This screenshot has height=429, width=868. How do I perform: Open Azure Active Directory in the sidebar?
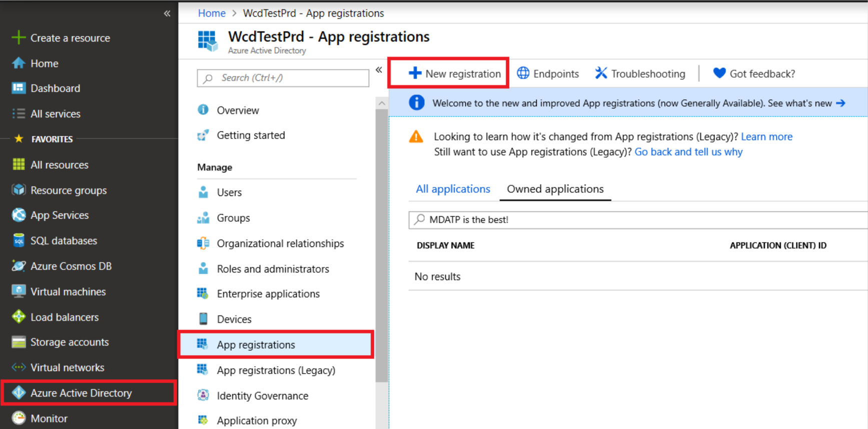[x=81, y=393]
